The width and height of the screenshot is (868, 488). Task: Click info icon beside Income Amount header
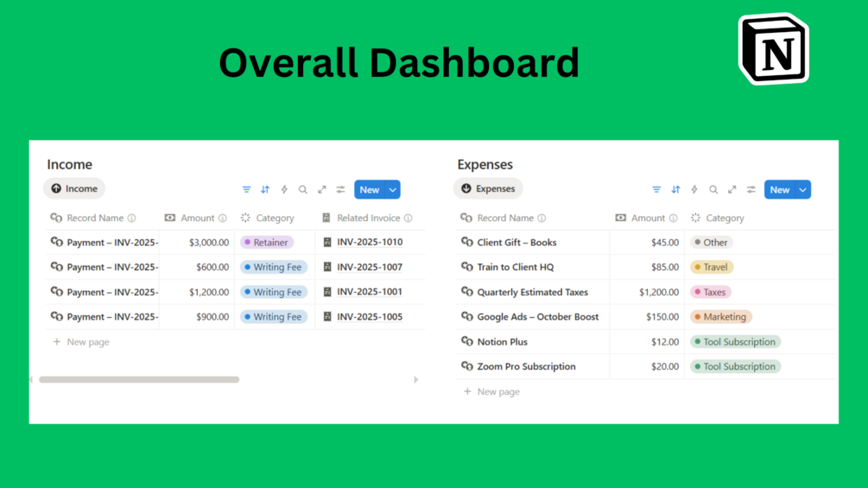pyautogui.click(x=223, y=218)
